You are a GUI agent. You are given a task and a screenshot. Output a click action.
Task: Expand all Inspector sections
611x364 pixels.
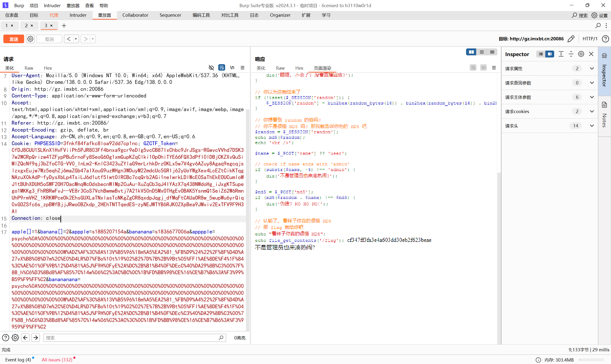pyautogui.click(x=561, y=54)
